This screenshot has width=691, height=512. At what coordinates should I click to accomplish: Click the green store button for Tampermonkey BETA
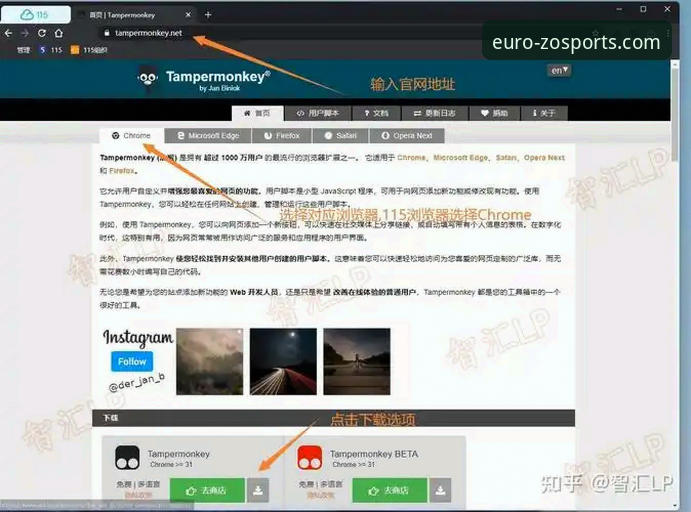(x=390, y=490)
